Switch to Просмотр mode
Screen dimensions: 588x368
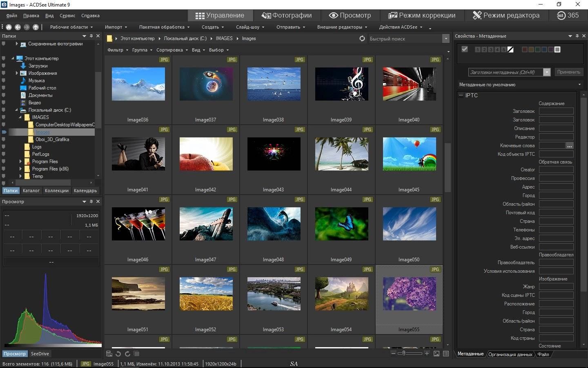point(350,16)
